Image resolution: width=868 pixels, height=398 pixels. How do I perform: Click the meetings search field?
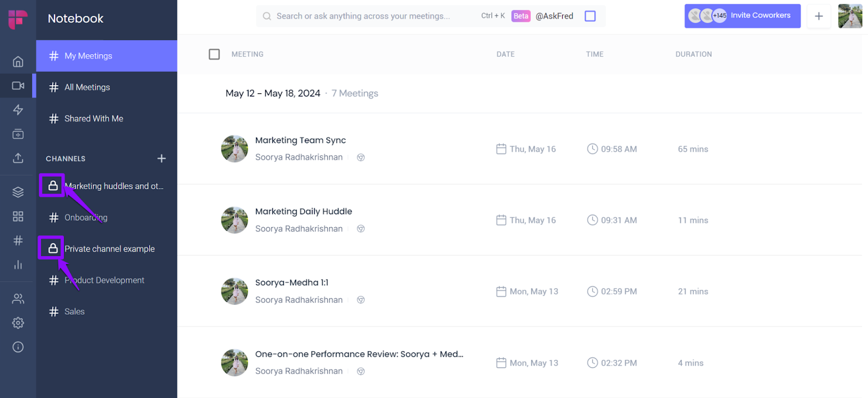[x=363, y=16]
